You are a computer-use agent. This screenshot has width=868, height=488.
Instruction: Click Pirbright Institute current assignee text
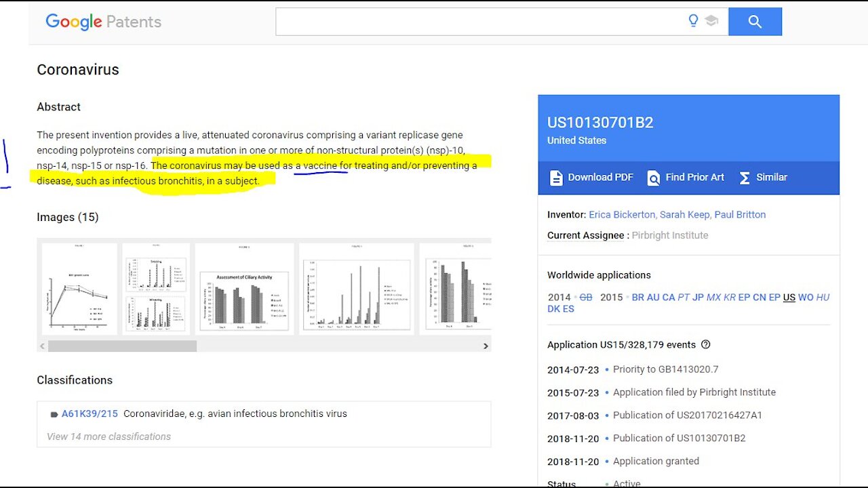pos(670,236)
